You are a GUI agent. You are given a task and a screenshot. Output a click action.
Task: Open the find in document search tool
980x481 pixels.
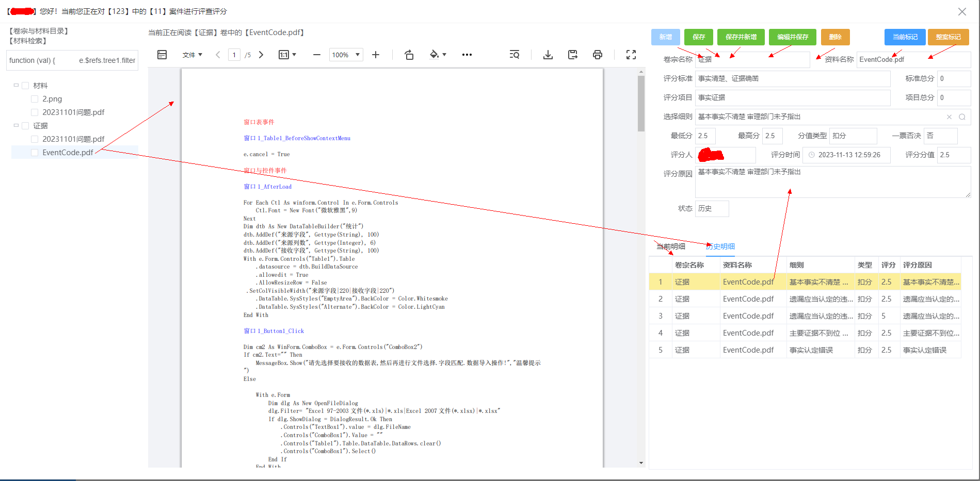pos(515,55)
